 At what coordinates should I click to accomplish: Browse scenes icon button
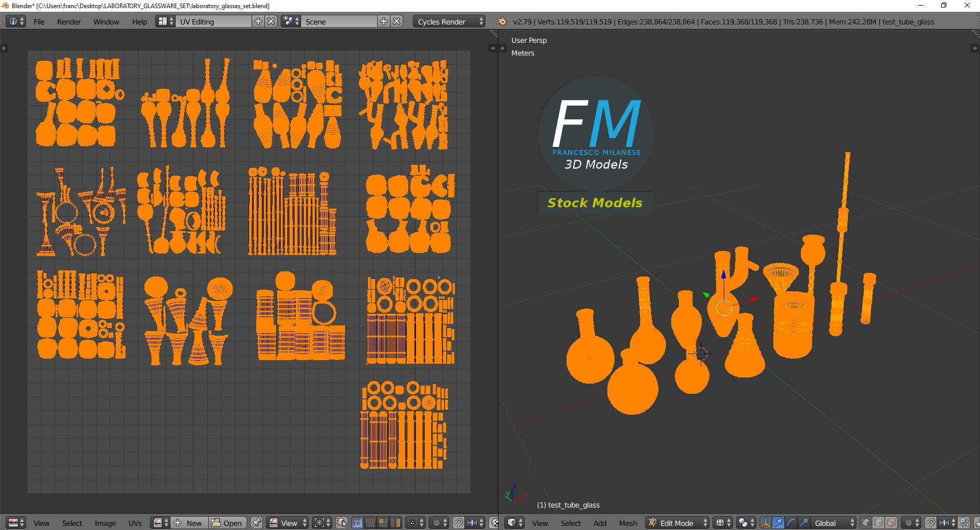[291, 21]
